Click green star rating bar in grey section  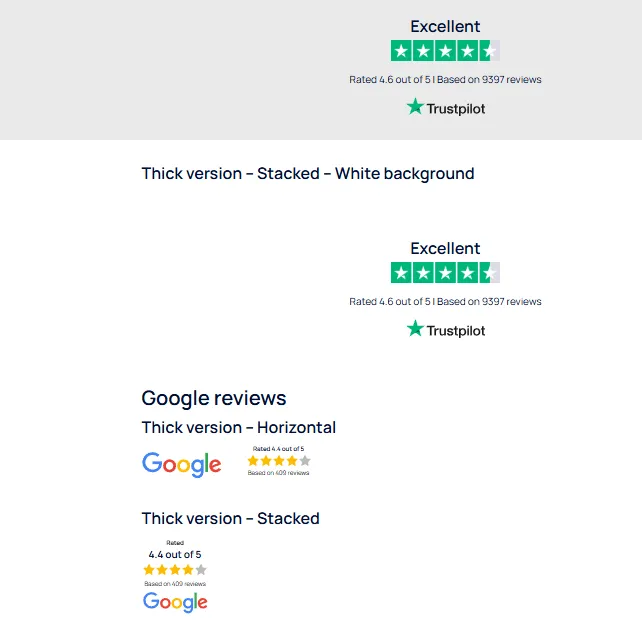tap(445, 51)
